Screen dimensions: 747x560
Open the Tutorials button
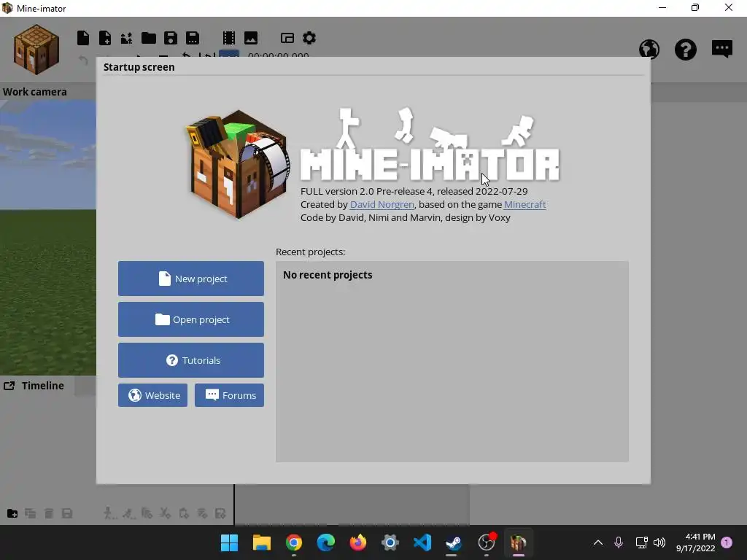(x=190, y=360)
